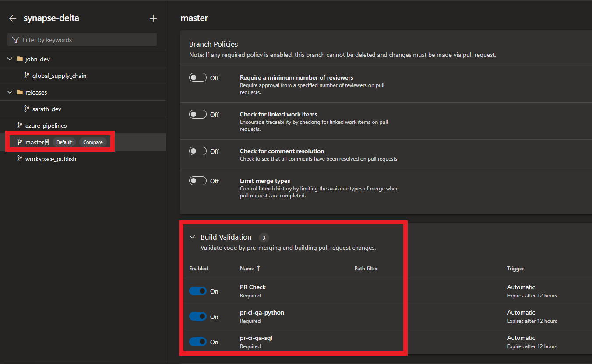Open the PR Check policy name

click(x=253, y=287)
